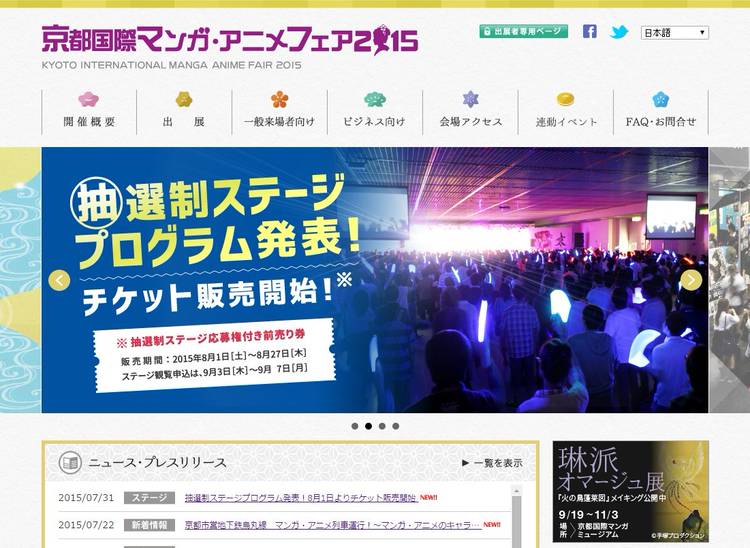Image resolution: width=750 pixels, height=548 pixels.
Task: Click the 開催概要 pink flower icon
Action: [89, 99]
